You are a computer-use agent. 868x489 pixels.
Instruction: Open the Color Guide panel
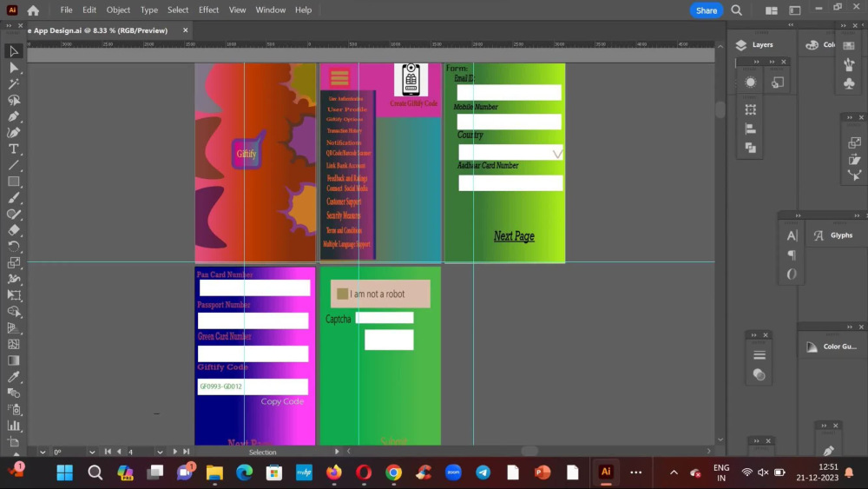click(x=831, y=347)
